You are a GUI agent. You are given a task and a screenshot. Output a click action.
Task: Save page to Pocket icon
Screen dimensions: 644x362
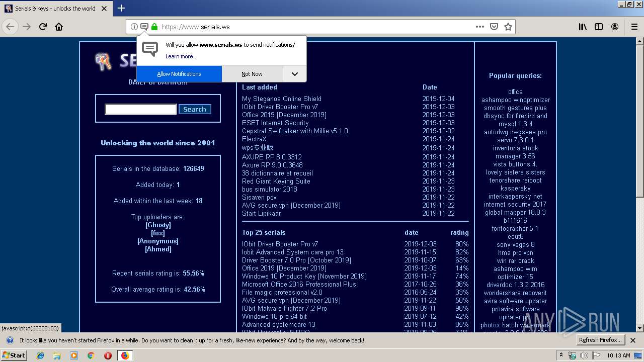[494, 27]
